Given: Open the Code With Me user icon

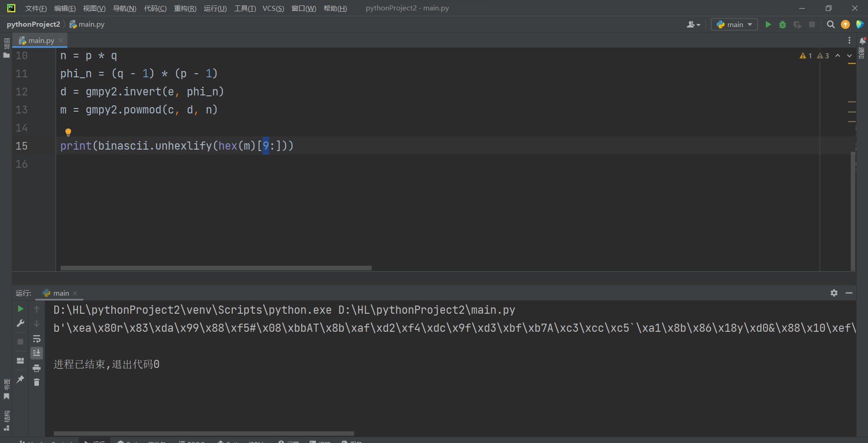Looking at the screenshot, I should (693, 24).
